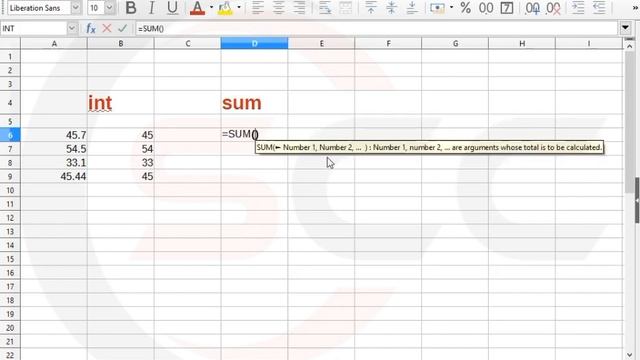Format cell as date
Image resolution: width=640 pixels, height=360 pixels.
(507, 8)
